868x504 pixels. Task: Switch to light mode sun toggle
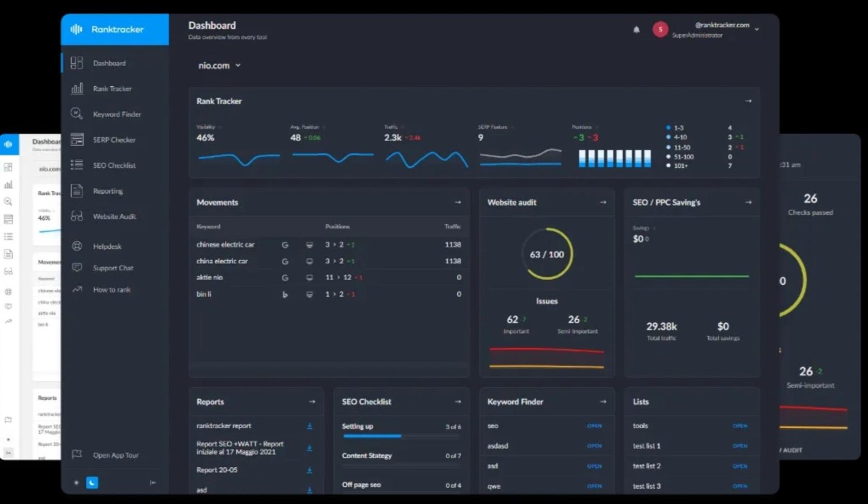(x=76, y=482)
